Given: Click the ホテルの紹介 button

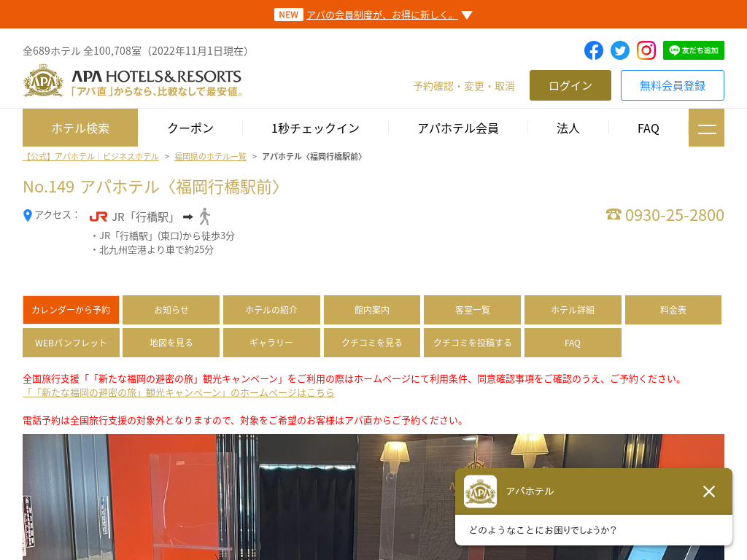Looking at the screenshot, I should click(x=271, y=309).
